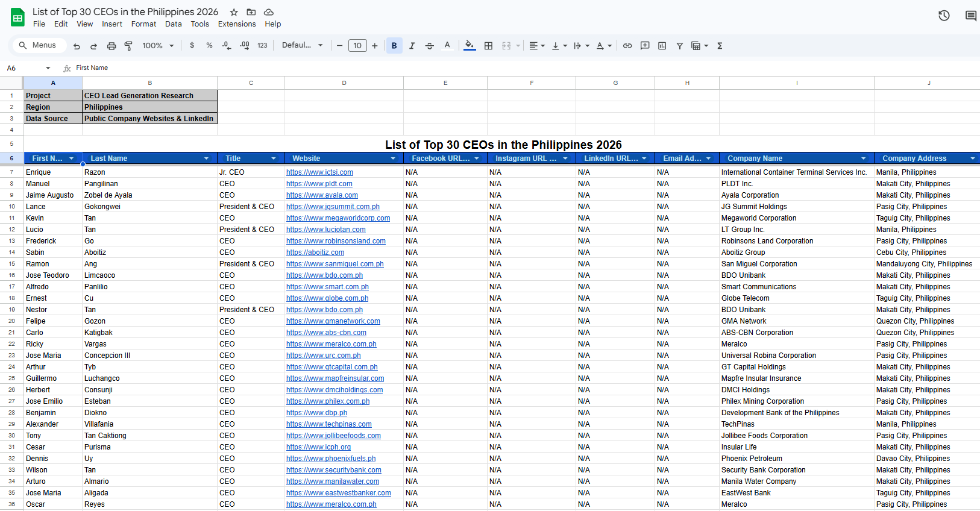This screenshot has width=980, height=511.
Task: Decrease font size with minus
Action: 340,46
